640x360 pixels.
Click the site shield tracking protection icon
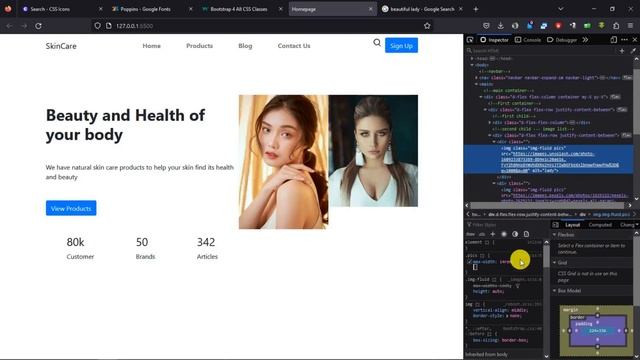click(x=97, y=26)
